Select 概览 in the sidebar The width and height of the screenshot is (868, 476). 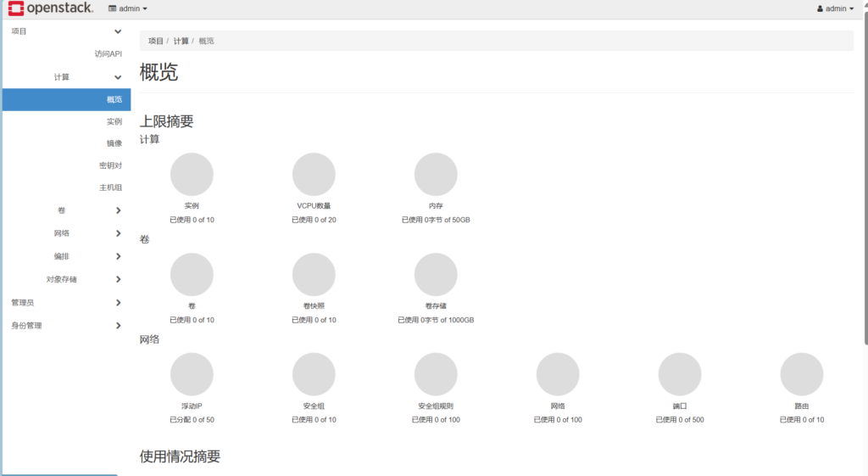[x=114, y=100]
